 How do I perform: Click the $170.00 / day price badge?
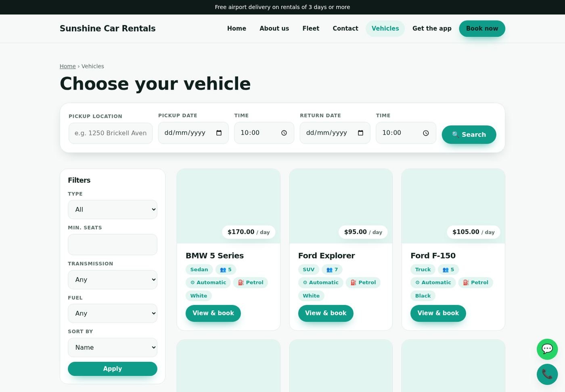click(x=249, y=232)
